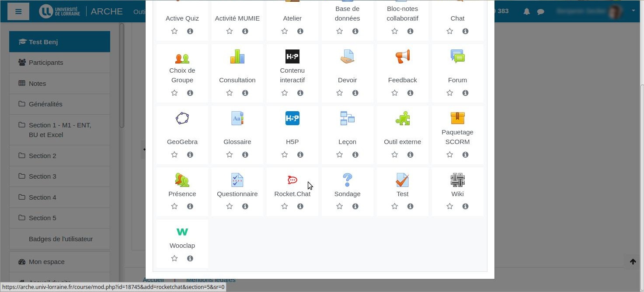Toggle favorite star for Glossaire
The image size is (644, 292).
tap(230, 155)
